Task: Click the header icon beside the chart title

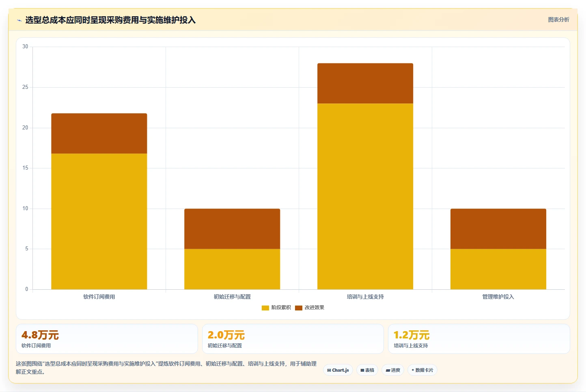Action: (x=19, y=20)
